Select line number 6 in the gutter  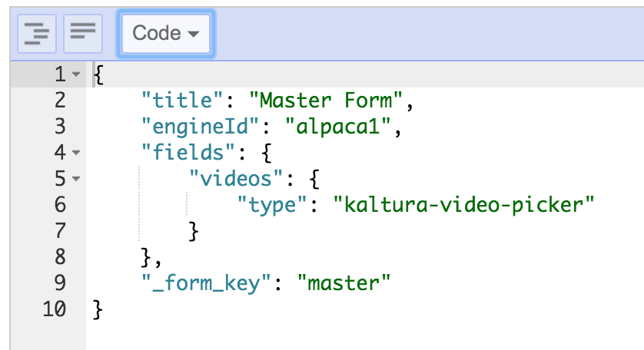click(x=60, y=205)
